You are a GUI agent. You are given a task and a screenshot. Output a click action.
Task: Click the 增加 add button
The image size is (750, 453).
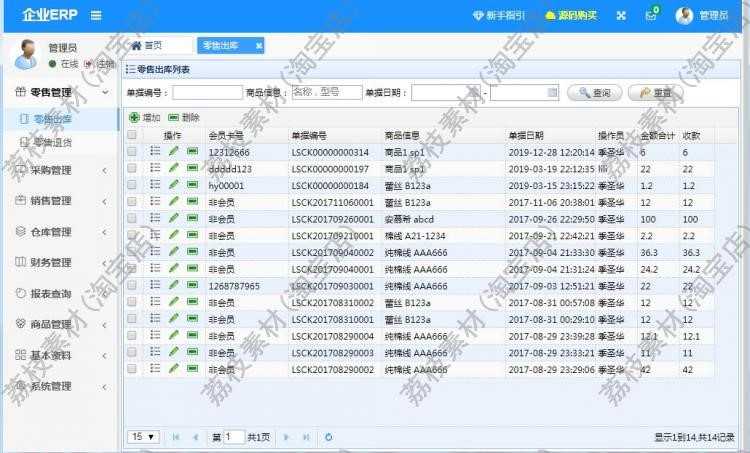(x=144, y=117)
